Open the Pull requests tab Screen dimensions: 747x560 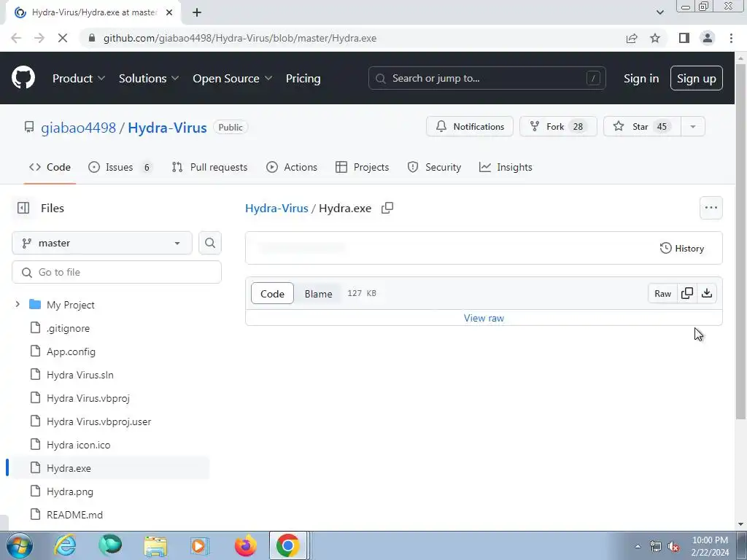(209, 167)
